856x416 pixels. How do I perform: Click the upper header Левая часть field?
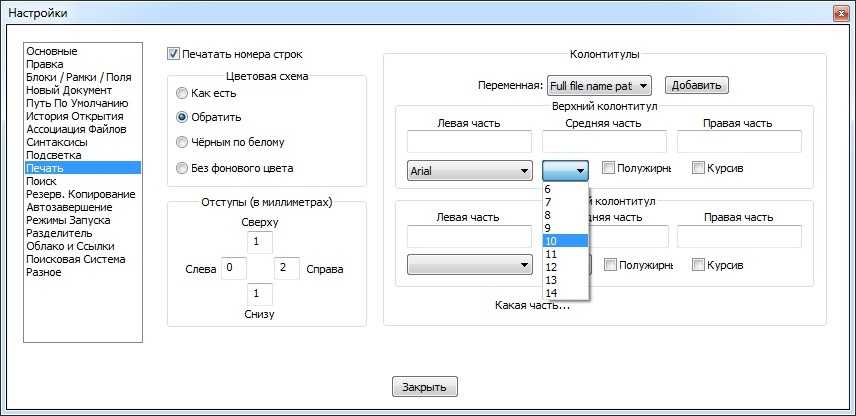[x=469, y=142]
